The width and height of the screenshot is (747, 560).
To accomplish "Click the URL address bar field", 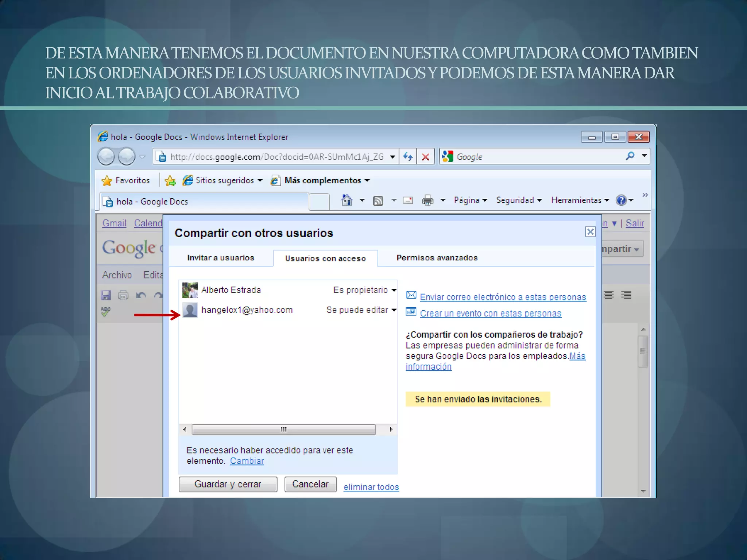I will [x=276, y=157].
